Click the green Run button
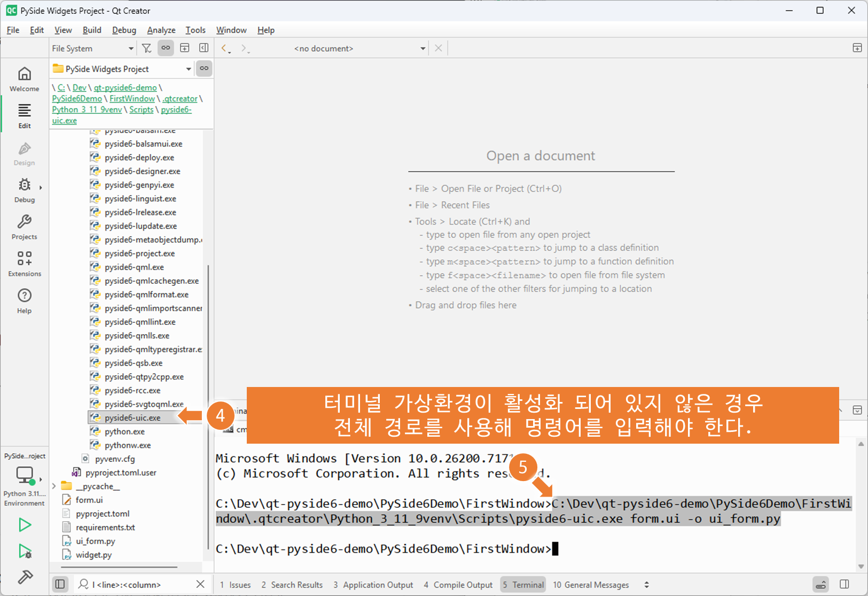The height and width of the screenshot is (596, 868). [x=25, y=525]
